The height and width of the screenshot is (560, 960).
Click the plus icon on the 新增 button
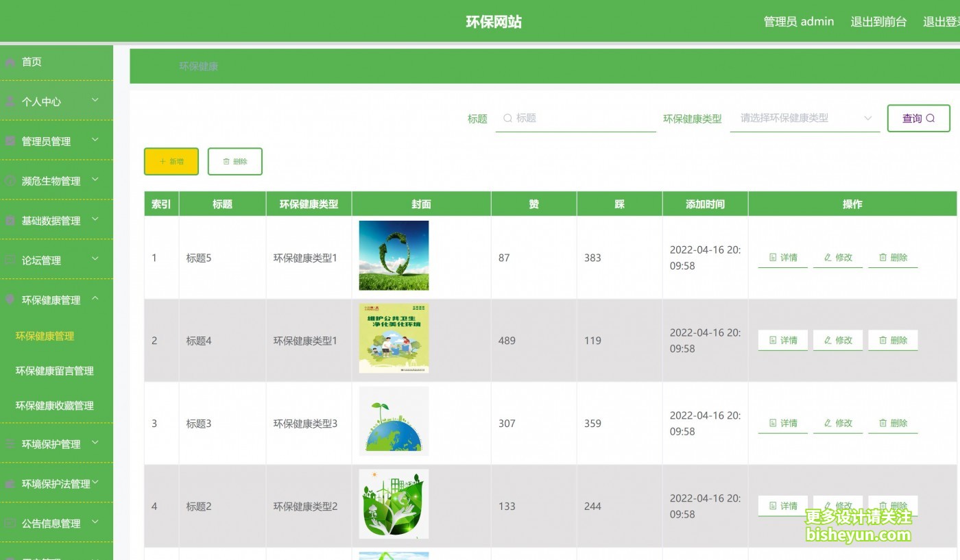point(163,162)
